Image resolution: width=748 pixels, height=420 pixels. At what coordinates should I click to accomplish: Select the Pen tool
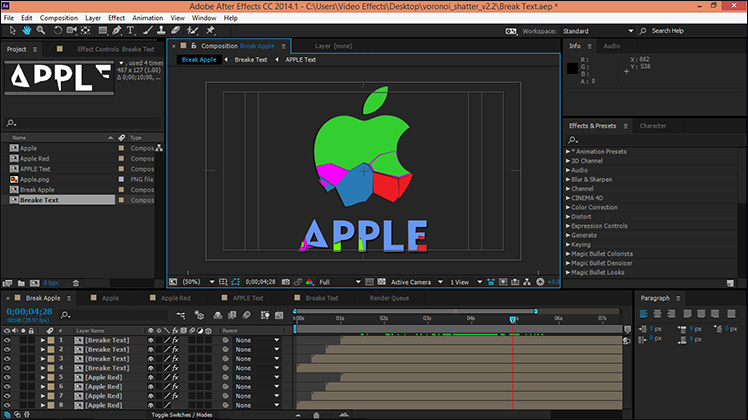point(116,31)
